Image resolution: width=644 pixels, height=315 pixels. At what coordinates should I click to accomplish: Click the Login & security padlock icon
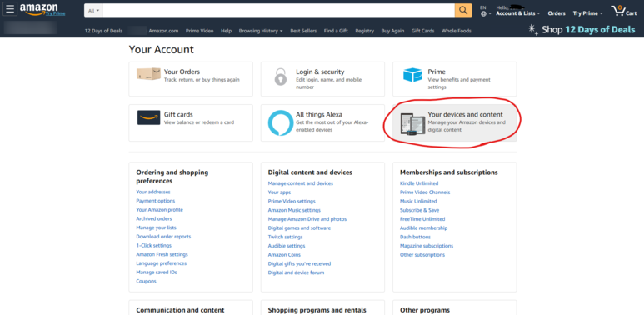point(281,77)
